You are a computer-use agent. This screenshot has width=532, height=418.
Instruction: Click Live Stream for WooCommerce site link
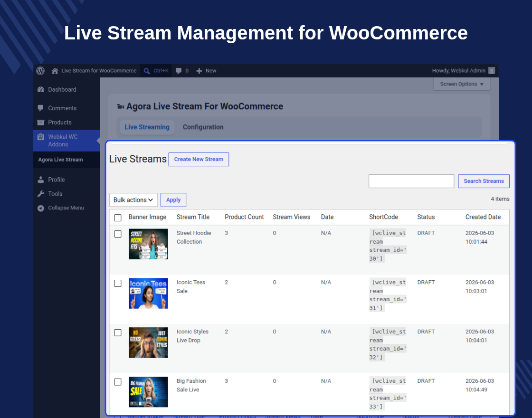click(99, 71)
